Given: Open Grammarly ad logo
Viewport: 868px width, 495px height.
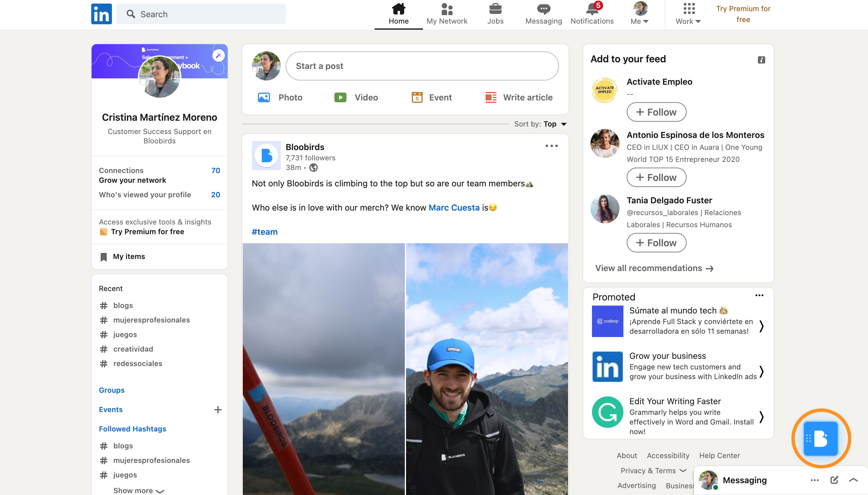Looking at the screenshot, I should pyautogui.click(x=607, y=412).
